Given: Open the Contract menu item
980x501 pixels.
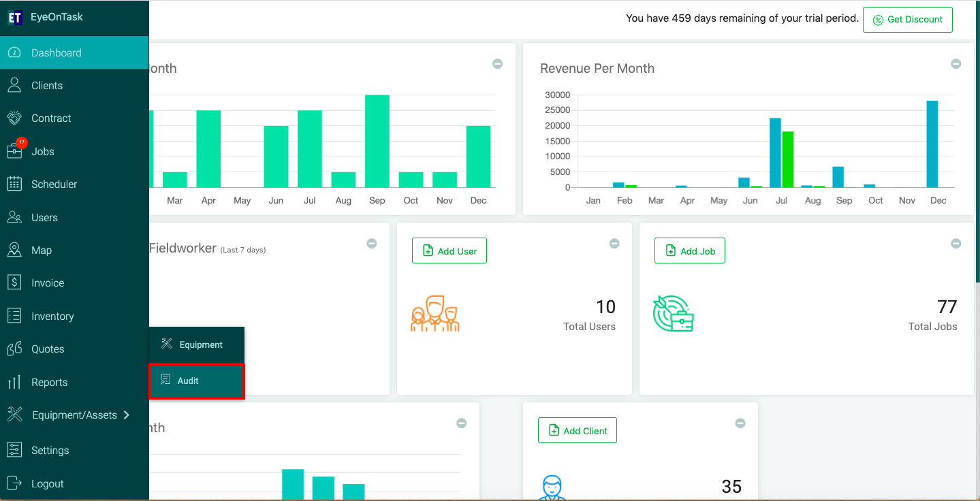Looking at the screenshot, I should point(74,118).
